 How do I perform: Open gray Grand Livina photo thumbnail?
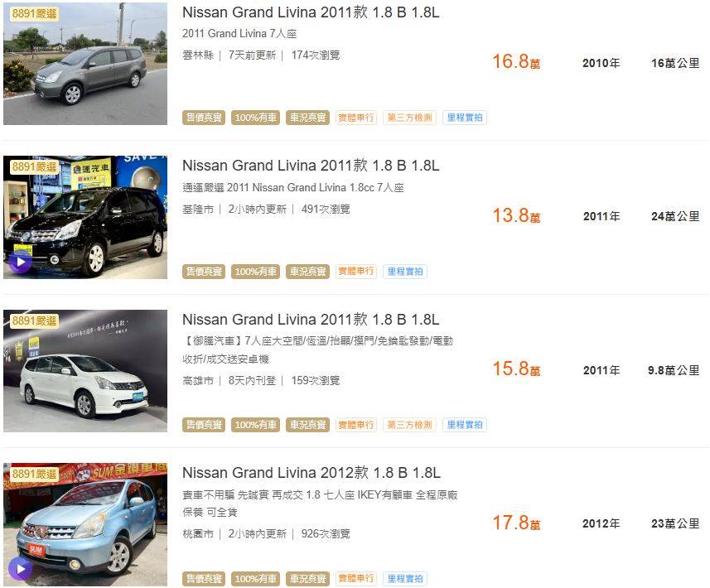tap(85, 64)
